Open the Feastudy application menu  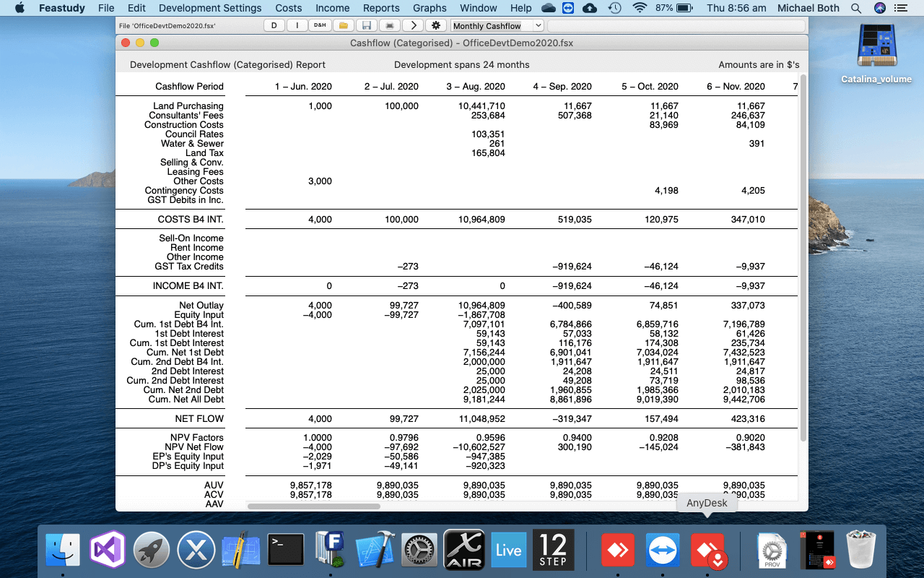pos(61,8)
